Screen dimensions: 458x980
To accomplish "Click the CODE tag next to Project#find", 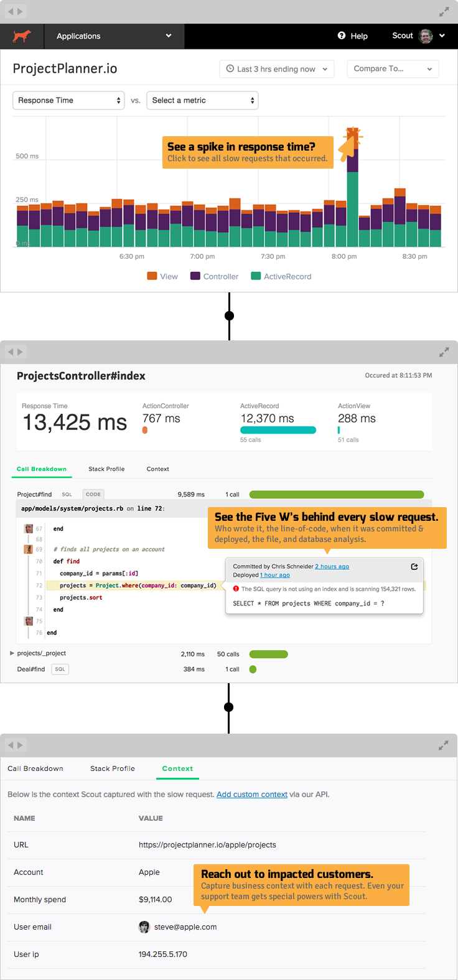I will [x=93, y=495].
